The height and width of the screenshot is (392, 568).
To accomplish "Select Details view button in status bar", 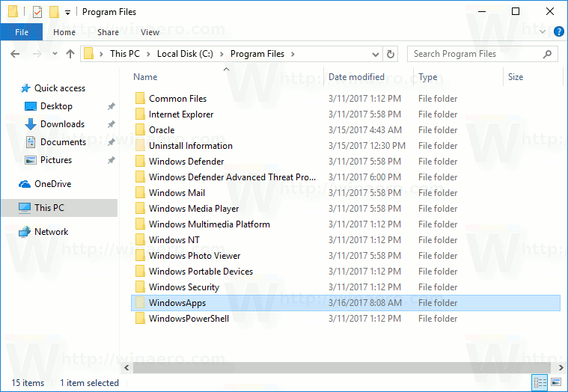I will [x=540, y=382].
